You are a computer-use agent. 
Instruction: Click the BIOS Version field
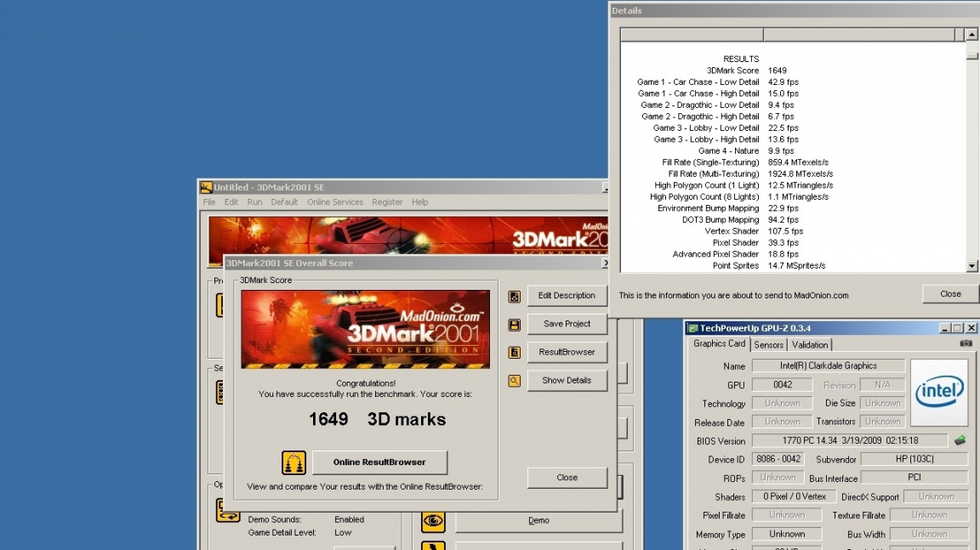(850, 440)
